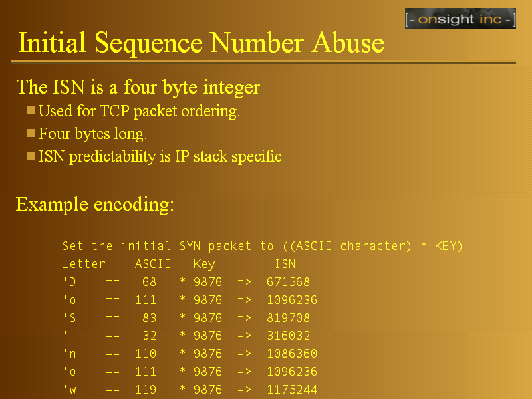Click the square bullet before "Four bytes long"
This screenshot has height=399, width=532.
[31, 133]
